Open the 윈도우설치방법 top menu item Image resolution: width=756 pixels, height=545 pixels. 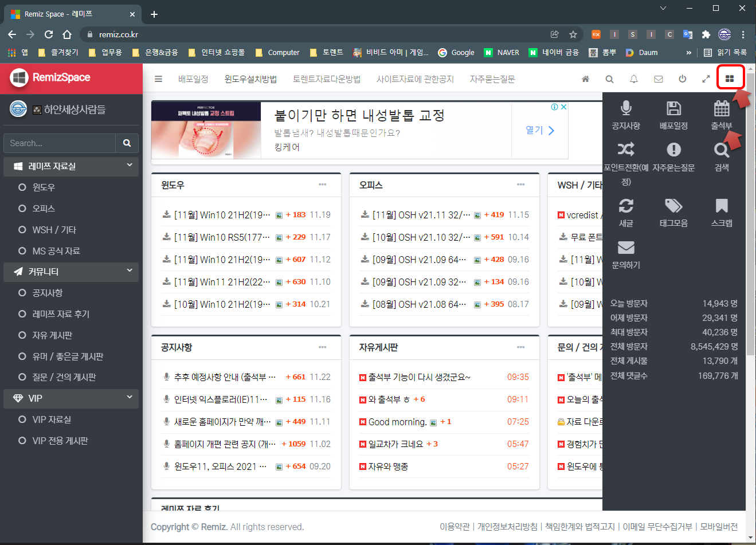coord(250,79)
